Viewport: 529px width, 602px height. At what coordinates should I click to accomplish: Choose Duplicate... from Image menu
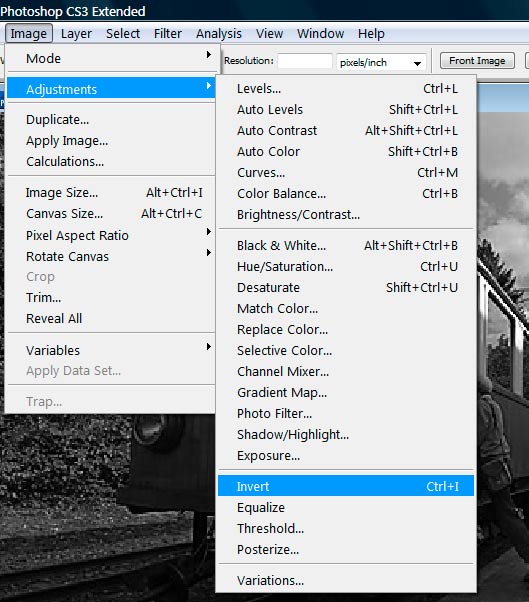[x=111, y=119]
